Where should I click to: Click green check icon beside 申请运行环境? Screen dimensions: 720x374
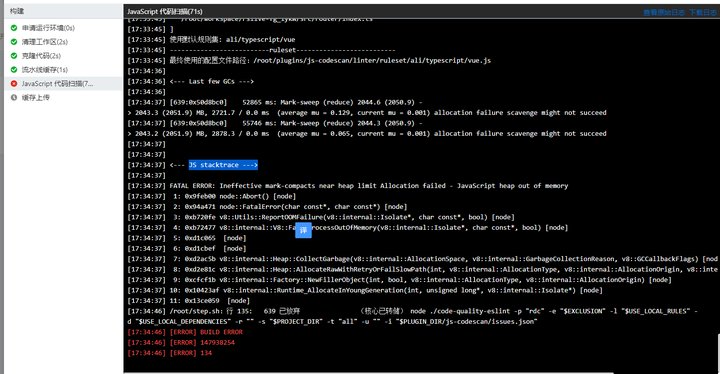click(14, 28)
